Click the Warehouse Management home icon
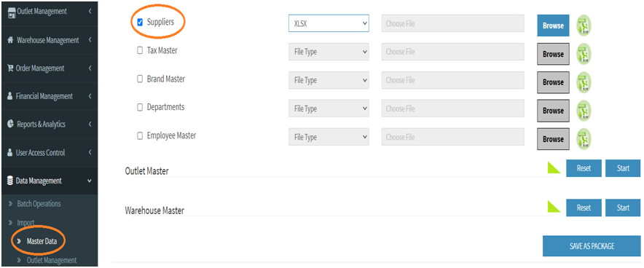 (x=11, y=40)
